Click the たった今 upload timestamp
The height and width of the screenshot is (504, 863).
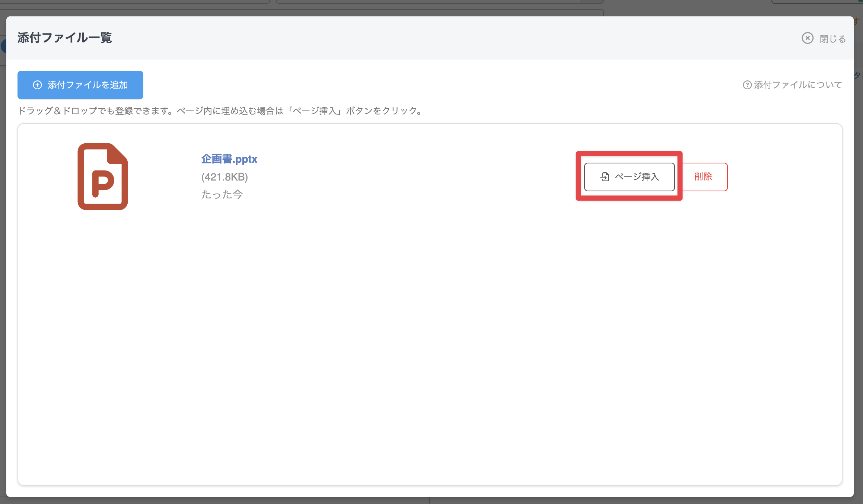(222, 194)
